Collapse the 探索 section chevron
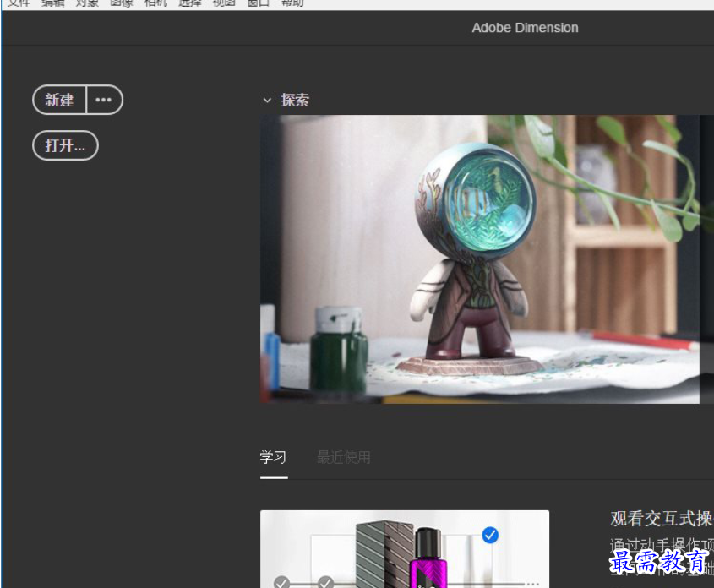Image resolution: width=714 pixels, height=588 pixels. (267, 101)
